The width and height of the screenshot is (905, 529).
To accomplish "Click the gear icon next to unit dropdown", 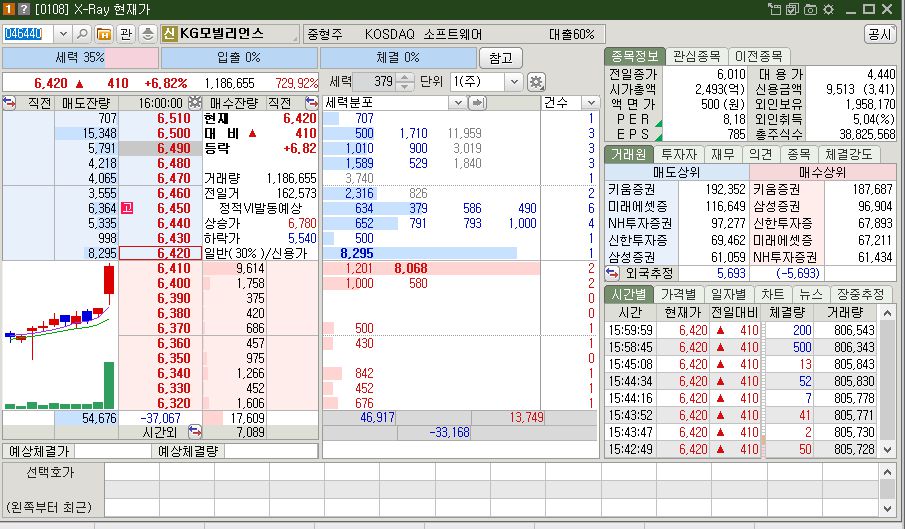I will point(536,82).
